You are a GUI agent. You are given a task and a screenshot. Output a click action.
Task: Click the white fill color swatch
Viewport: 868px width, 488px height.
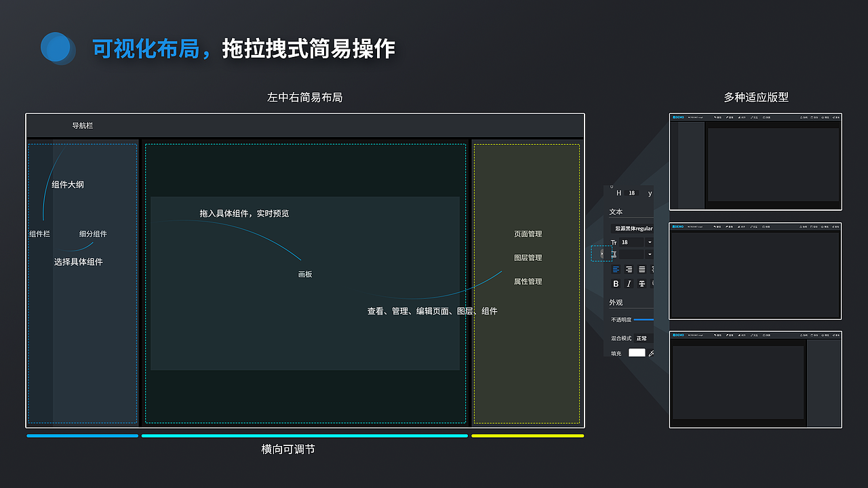(637, 352)
